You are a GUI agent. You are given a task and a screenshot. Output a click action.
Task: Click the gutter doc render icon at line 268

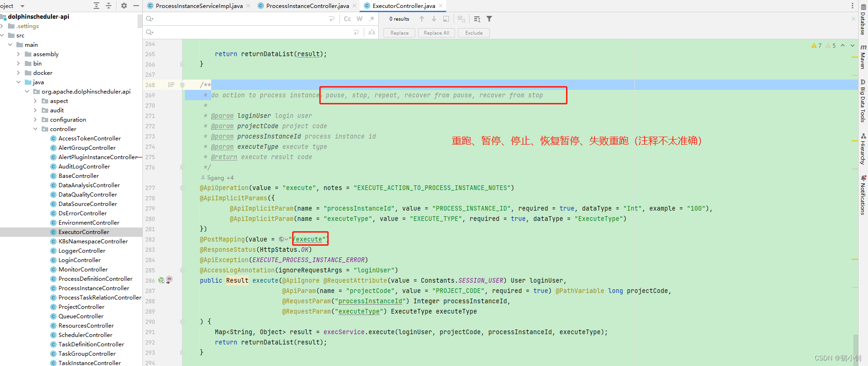pyautogui.click(x=171, y=85)
